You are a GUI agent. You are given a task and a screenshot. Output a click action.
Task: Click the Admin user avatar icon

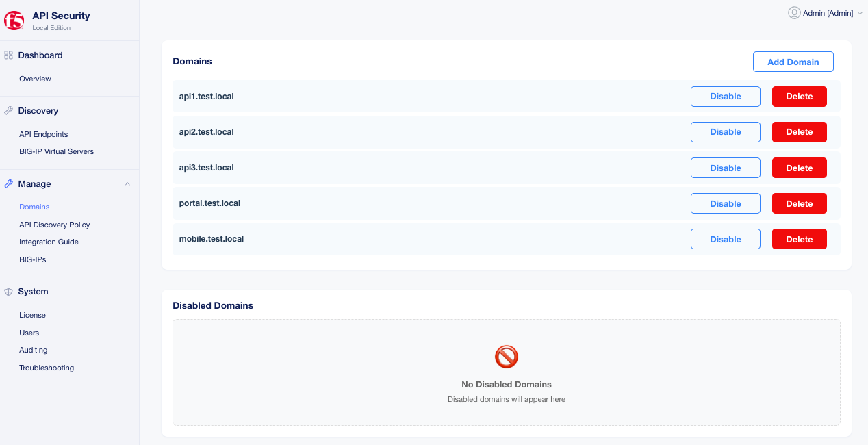[x=794, y=13]
